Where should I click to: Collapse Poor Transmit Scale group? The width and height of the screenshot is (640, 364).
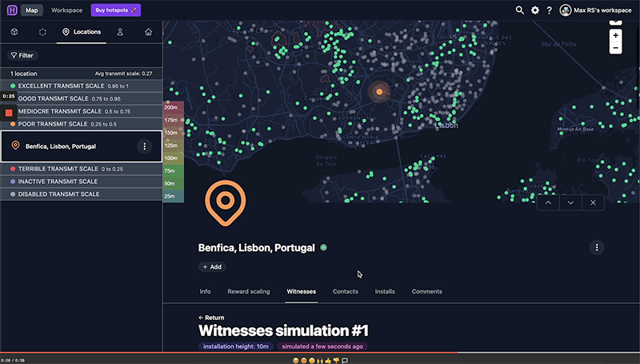point(82,124)
